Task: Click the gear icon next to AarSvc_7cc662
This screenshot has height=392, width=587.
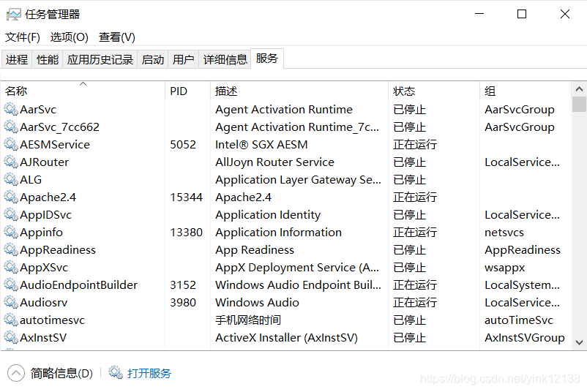Action: pyautogui.click(x=11, y=127)
